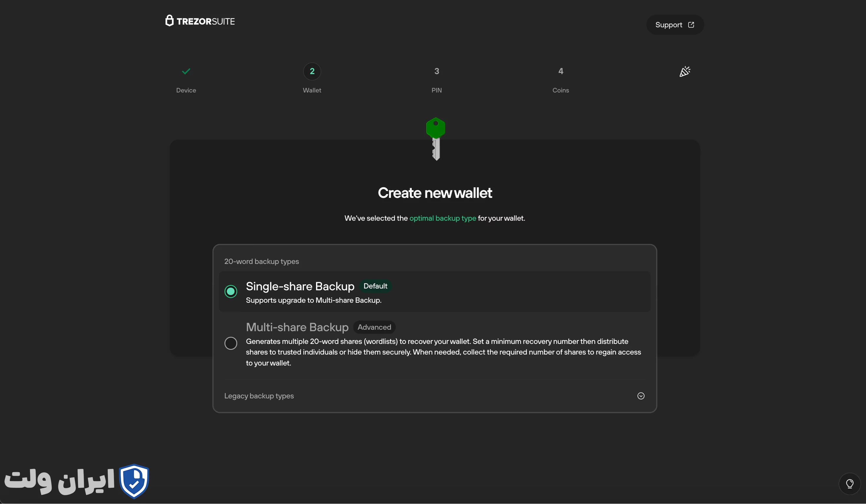866x504 pixels.
Task: Select the Single-share Backup radio button
Action: [x=231, y=291]
